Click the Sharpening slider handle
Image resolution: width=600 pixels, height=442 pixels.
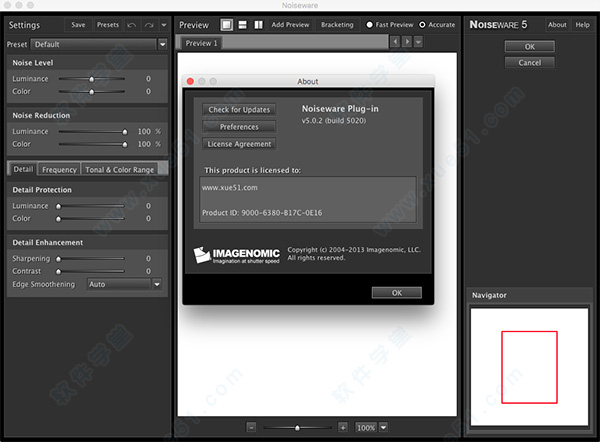click(58, 259)
